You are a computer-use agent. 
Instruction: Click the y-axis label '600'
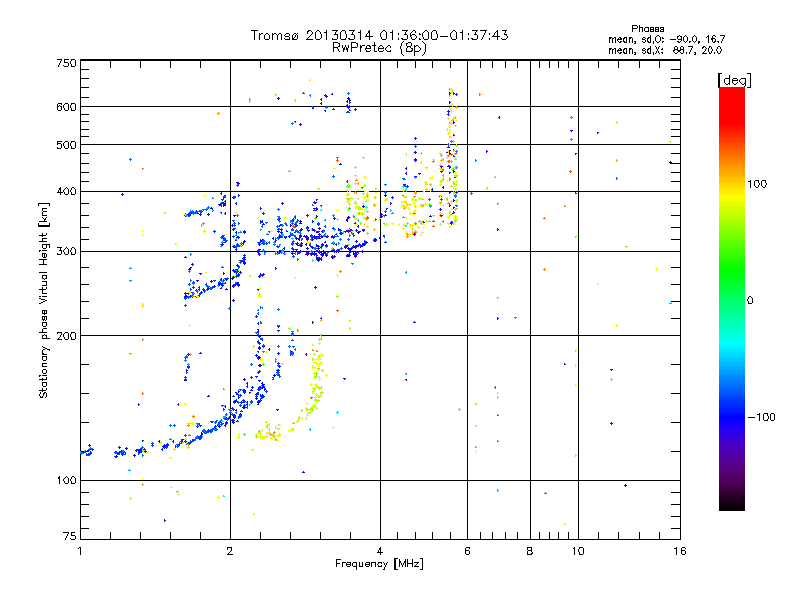pos(66,107)
